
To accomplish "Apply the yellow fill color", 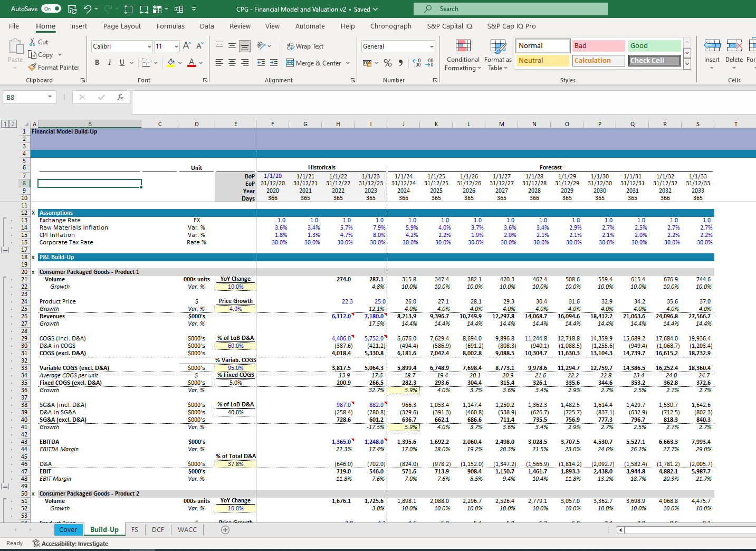I will pyautogui.click(x=171, y=63).
